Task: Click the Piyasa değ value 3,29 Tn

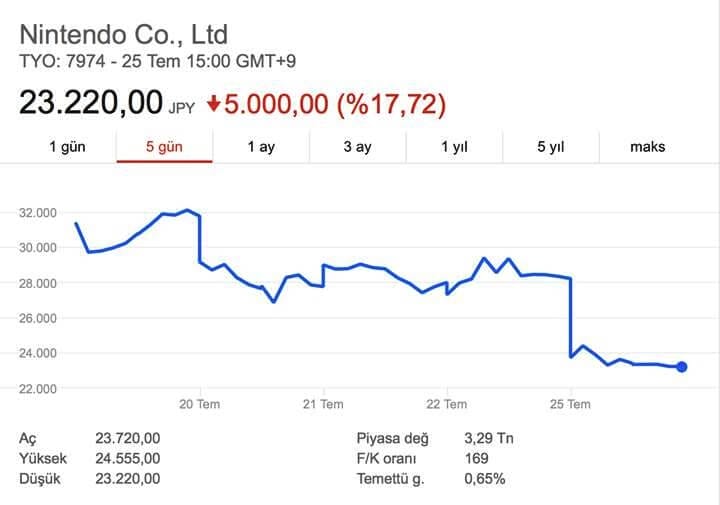Action: 490,438
